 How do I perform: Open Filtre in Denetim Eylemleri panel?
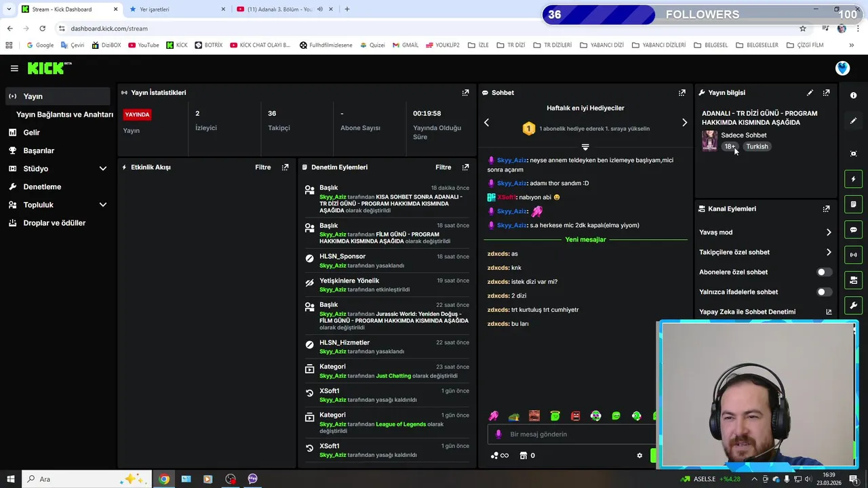point(443,167)
